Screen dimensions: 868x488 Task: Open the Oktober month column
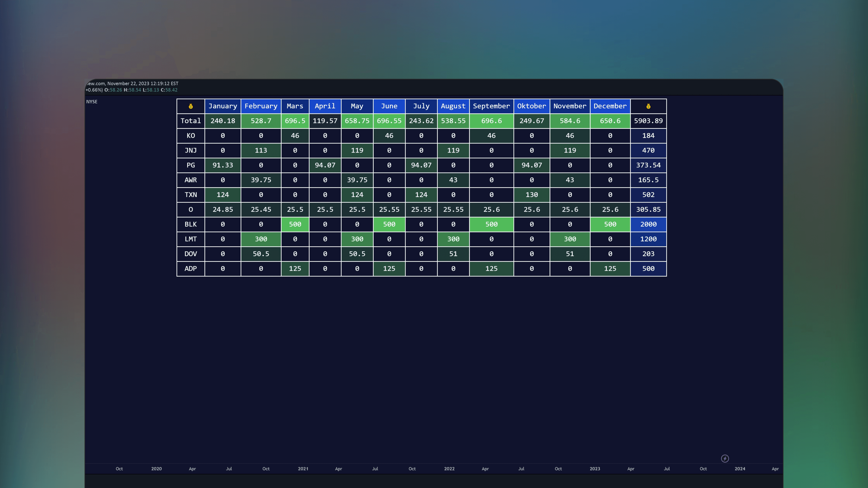tap(531, 106)
